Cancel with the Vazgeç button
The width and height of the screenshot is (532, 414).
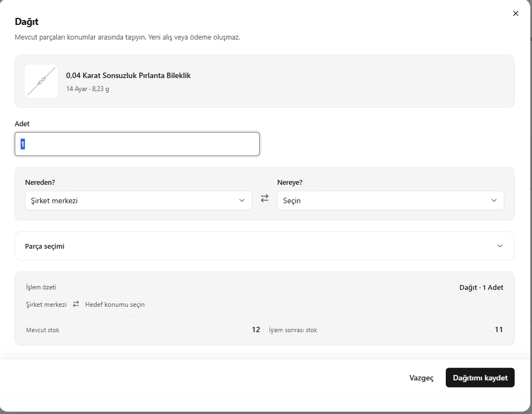click(421, 378)
